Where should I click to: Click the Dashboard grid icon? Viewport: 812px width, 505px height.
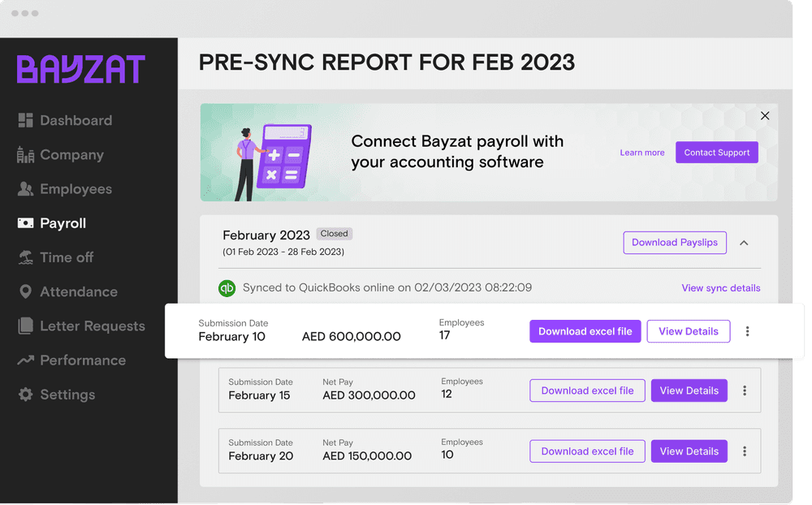(x=25, y=120)
